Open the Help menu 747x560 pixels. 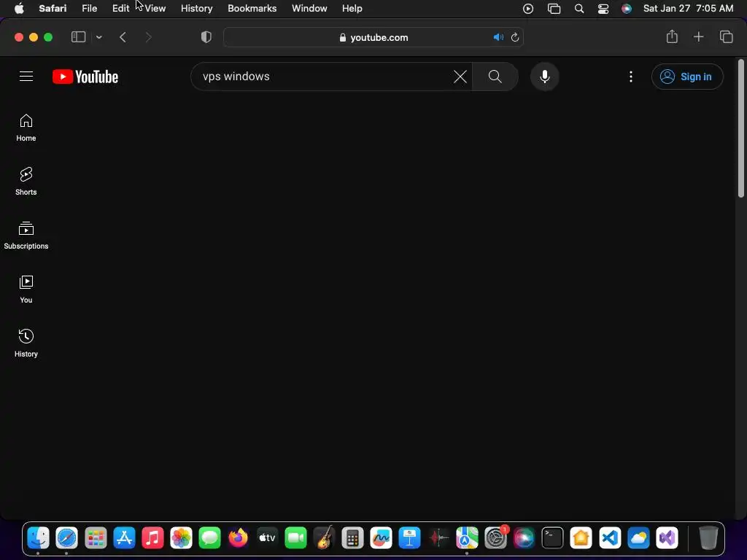352,9
